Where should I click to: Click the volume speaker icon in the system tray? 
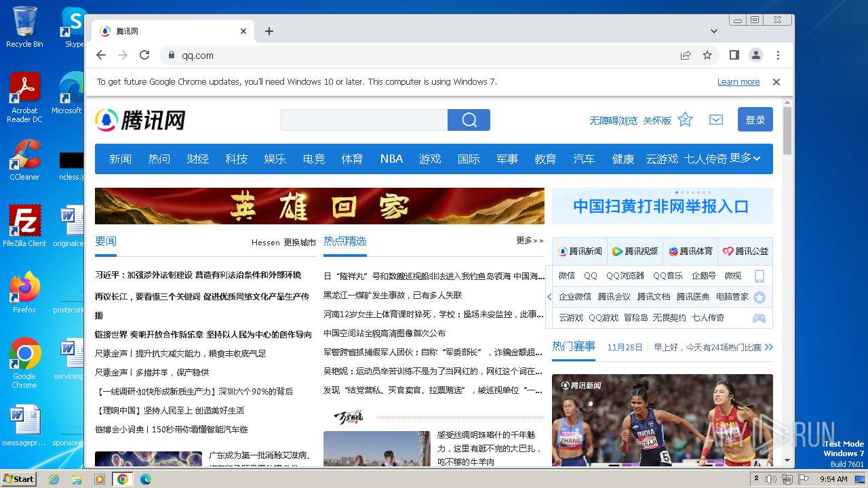click(771, 479)
